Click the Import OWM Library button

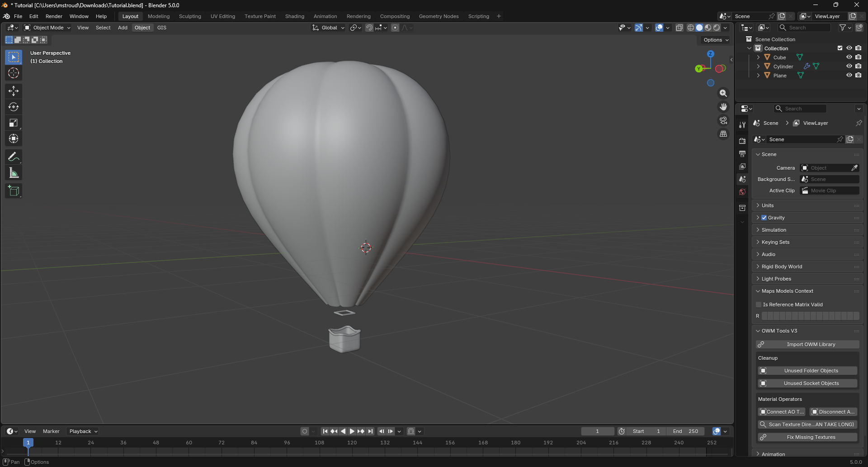tap(807, 344)
